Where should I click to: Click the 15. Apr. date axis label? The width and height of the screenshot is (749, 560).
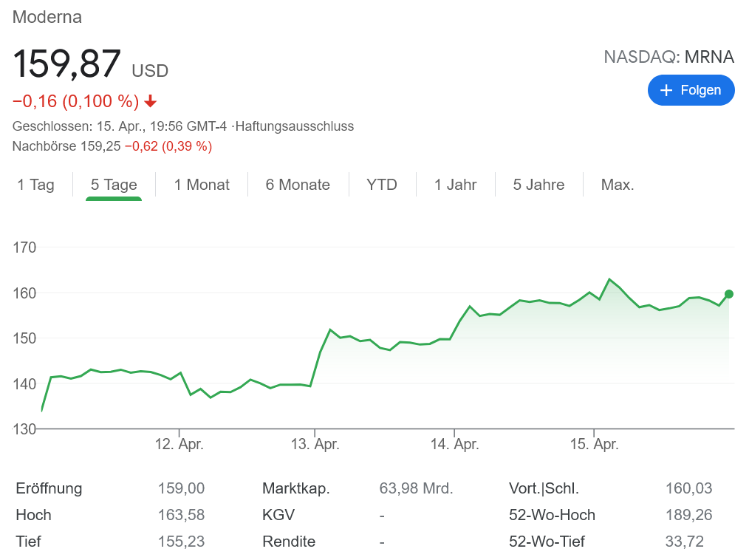point(594,445)
